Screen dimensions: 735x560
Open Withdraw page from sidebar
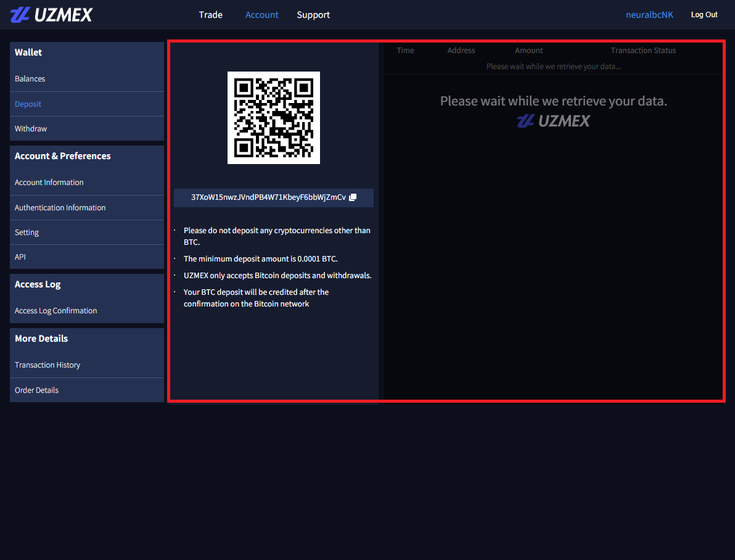tap(31, 129)
